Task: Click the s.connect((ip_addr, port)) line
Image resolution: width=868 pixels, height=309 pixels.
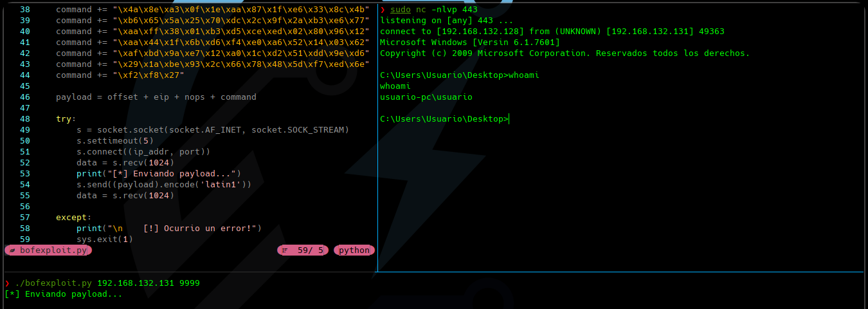Action: click(143, 152)
